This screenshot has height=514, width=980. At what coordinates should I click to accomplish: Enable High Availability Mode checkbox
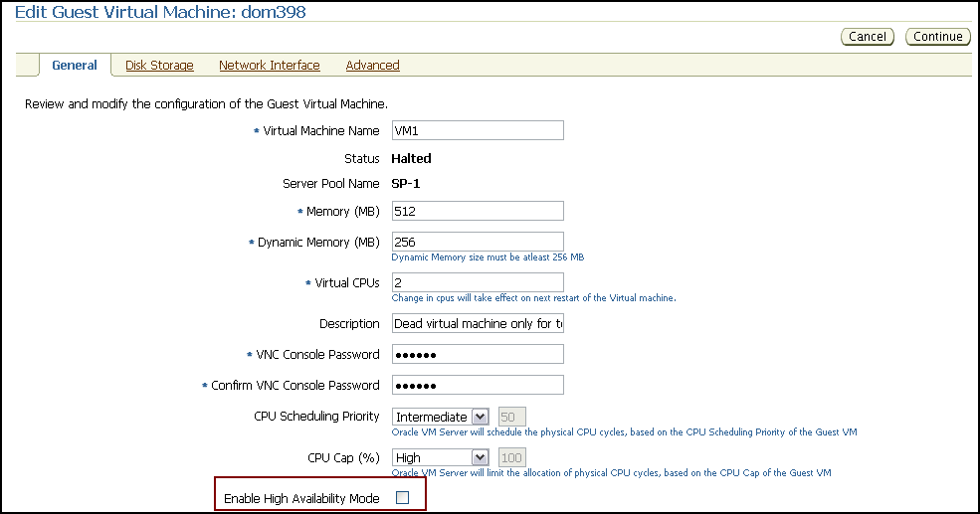(x=403, y=498)
